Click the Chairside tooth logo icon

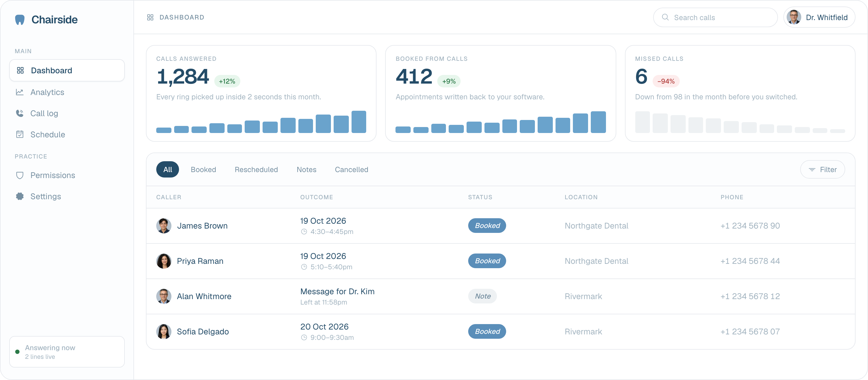20,20
